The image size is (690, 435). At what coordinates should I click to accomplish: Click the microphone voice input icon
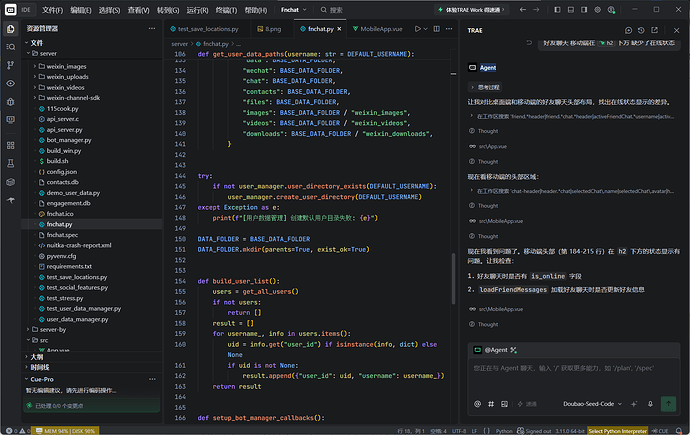click(650, 404)
